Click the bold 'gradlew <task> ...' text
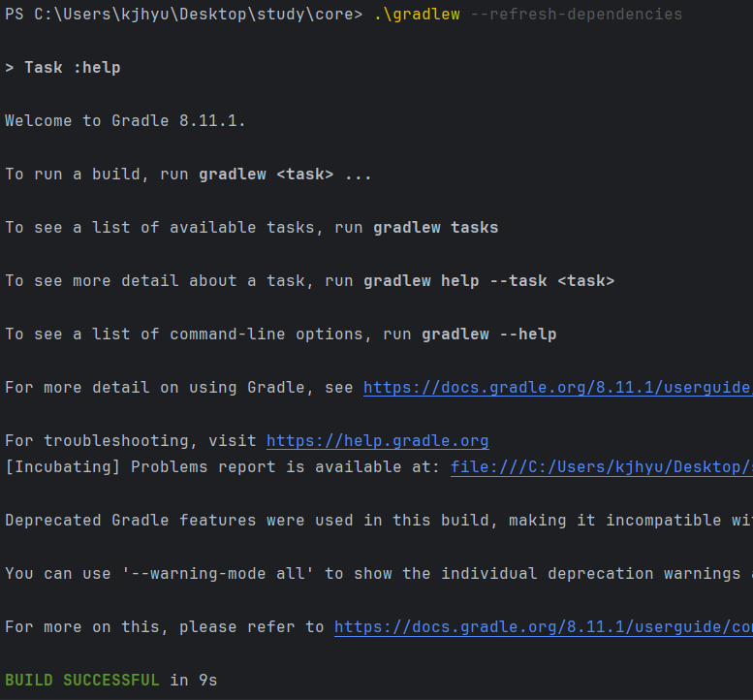The height and width of the screenshot is (700, 753). pyautogui.click(x=285, y=175)
